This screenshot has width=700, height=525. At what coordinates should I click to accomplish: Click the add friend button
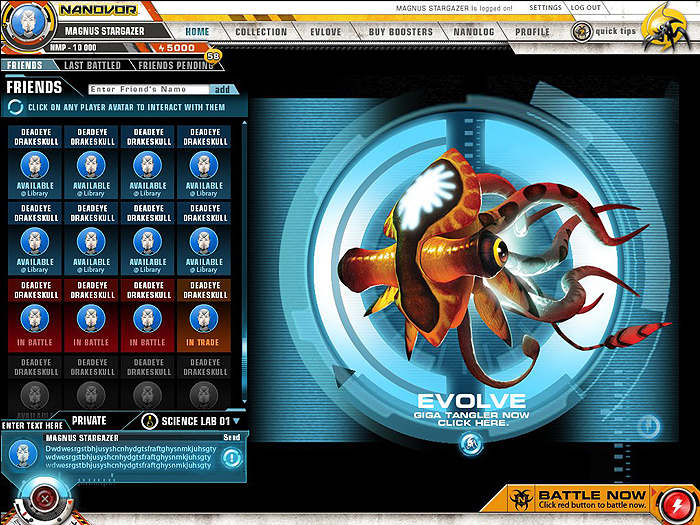coord(222,89)
